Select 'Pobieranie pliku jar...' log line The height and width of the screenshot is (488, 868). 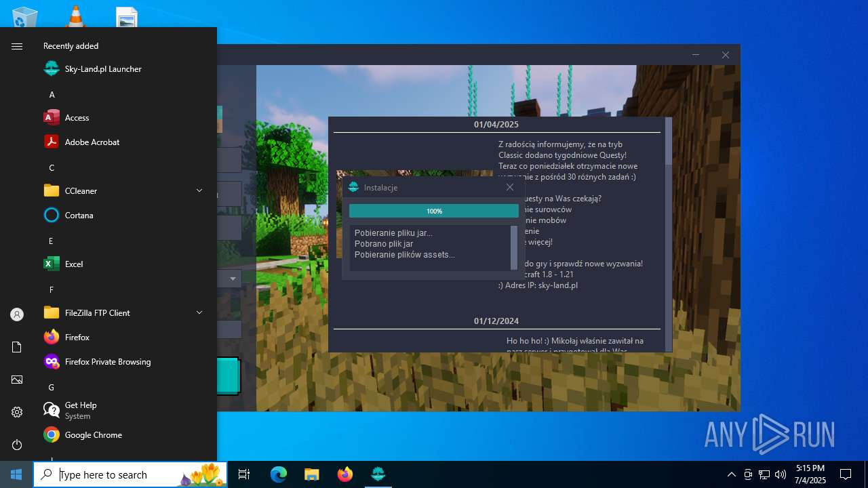pyautogui.click(x=393, y=233)
